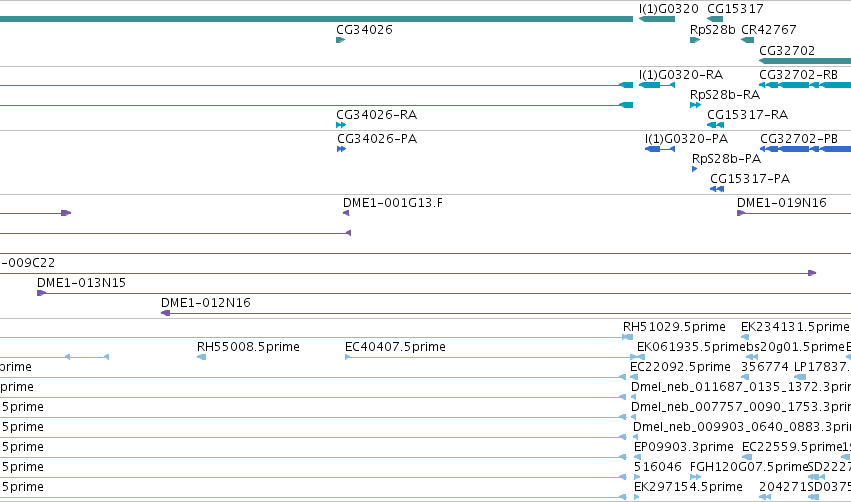Click EST label 516046

[x=658, y=467]
